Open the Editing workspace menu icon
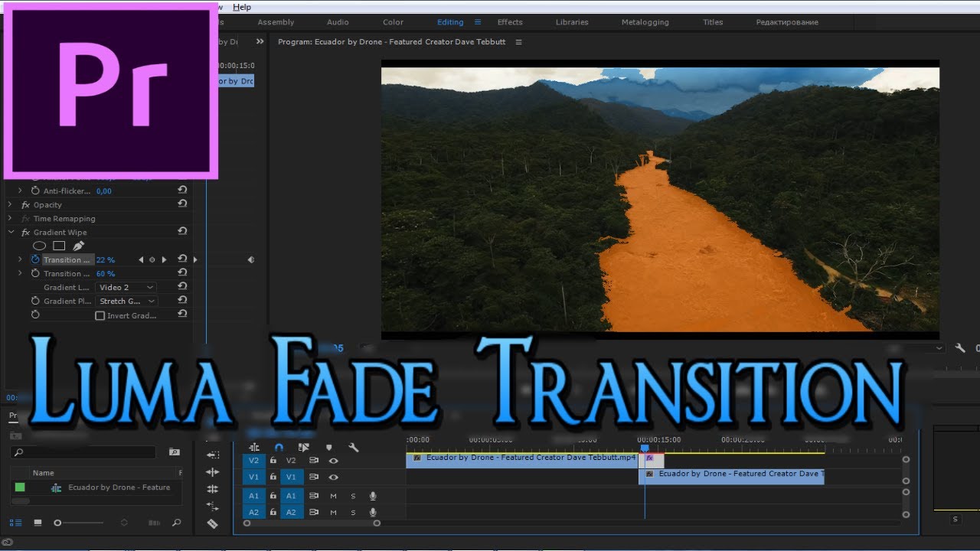 [x=478, y=22]
